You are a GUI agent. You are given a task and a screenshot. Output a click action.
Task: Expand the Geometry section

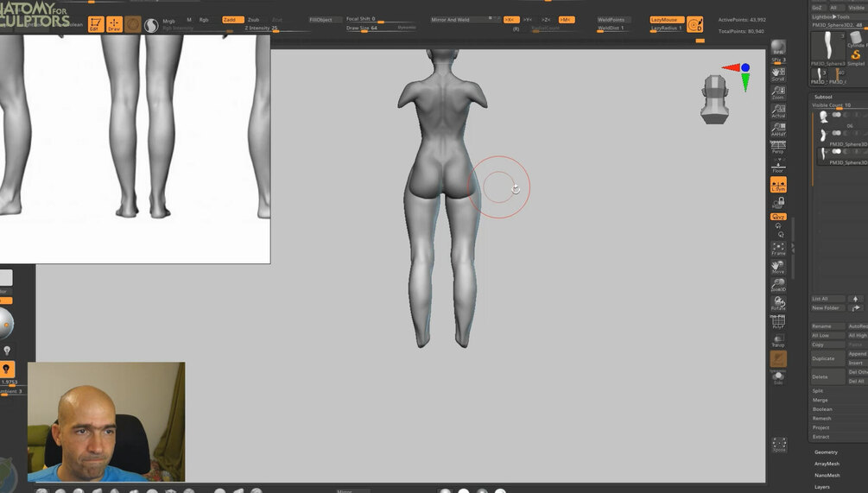click(x=826, y=452)
